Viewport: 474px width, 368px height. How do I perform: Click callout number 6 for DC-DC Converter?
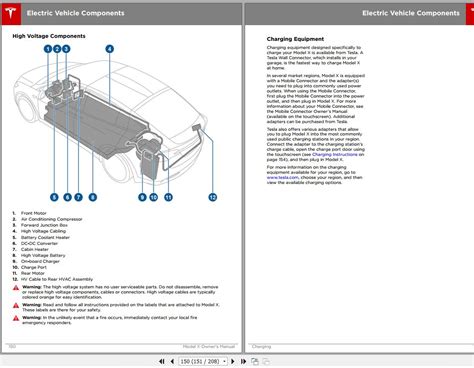point(67,197)
